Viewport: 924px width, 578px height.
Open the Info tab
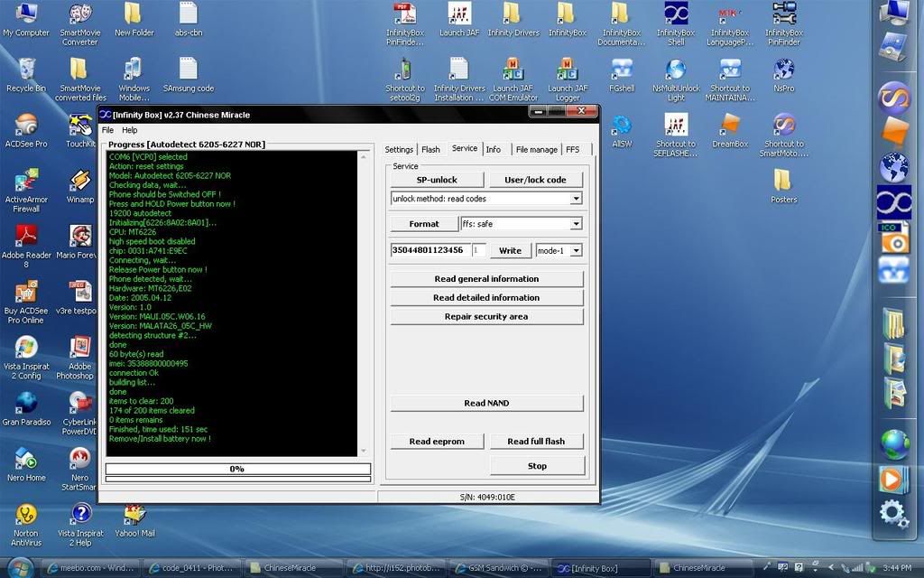pyautogui.click(x=494, y=150)
